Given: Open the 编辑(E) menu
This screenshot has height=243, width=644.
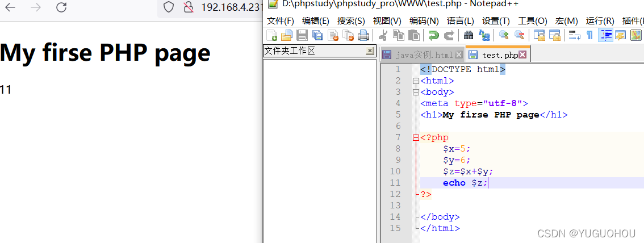Looking at the screenshot, I should tap(315, 21).
